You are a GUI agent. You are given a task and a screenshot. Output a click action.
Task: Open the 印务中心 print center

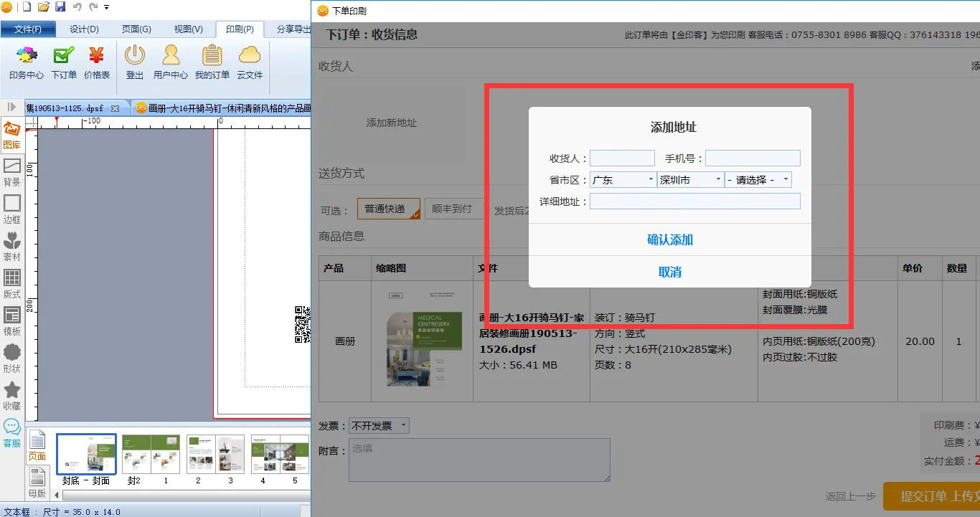pos(27,62)
